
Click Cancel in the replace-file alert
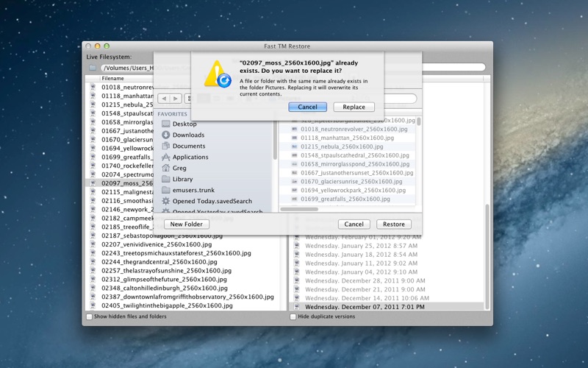point(307,107)
